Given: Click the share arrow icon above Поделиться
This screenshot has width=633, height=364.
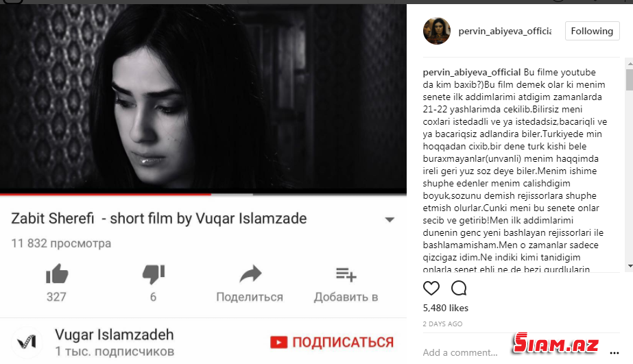Looking at the screenshot, I should [x=250, y=274].
